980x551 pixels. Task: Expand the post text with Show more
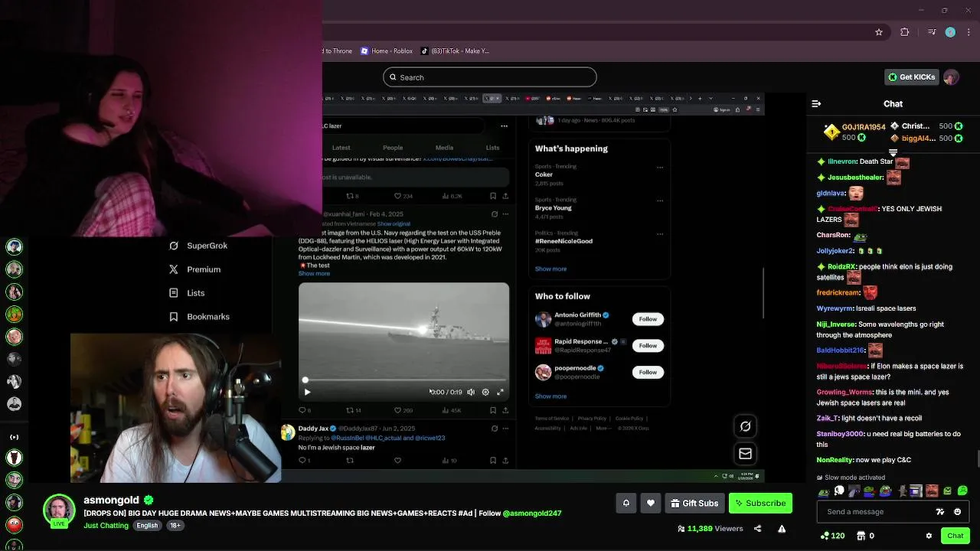coord(314,274)
